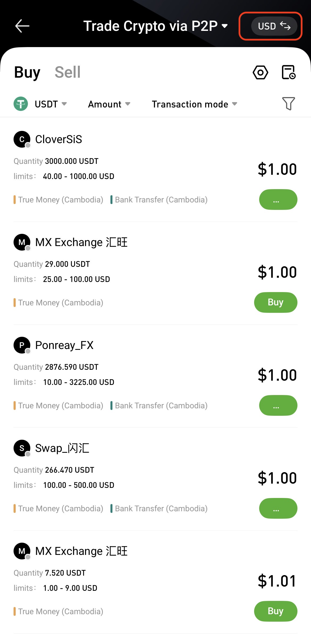Open the hexagon settings icon
This screenshot has height=644, width=311.
point(260,72)
